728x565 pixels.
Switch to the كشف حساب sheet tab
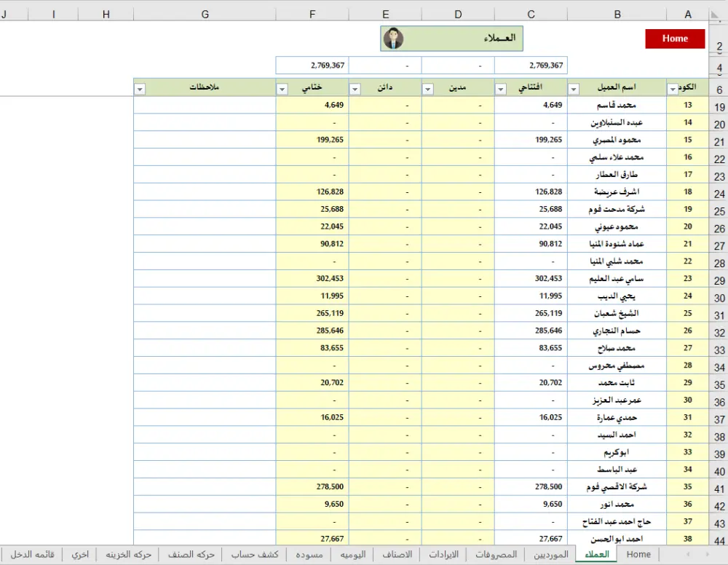[x=253, y=554]
